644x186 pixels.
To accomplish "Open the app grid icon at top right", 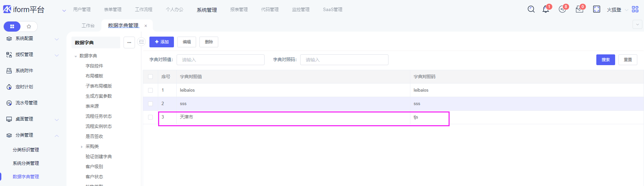I will click(635, 9).
